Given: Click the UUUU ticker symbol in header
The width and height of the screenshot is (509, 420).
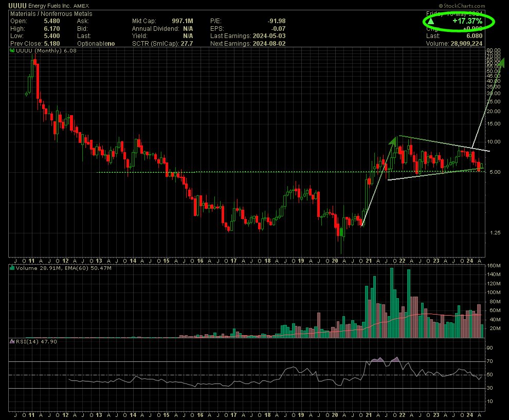Looking at the screenshot, I should [17, 6].
